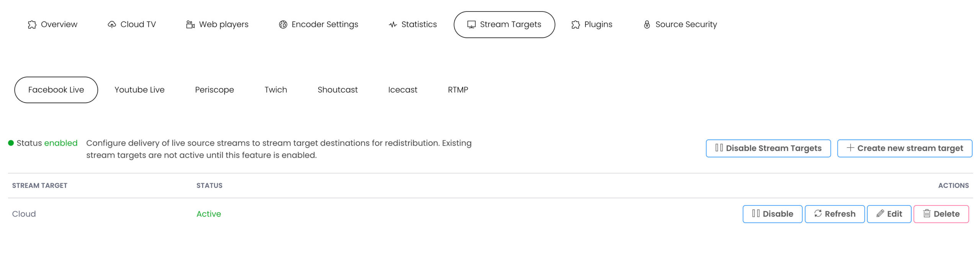The height and width of the screenshot is (253, 980).
Task: Open the Overview tab
Action: coord(52,25)
